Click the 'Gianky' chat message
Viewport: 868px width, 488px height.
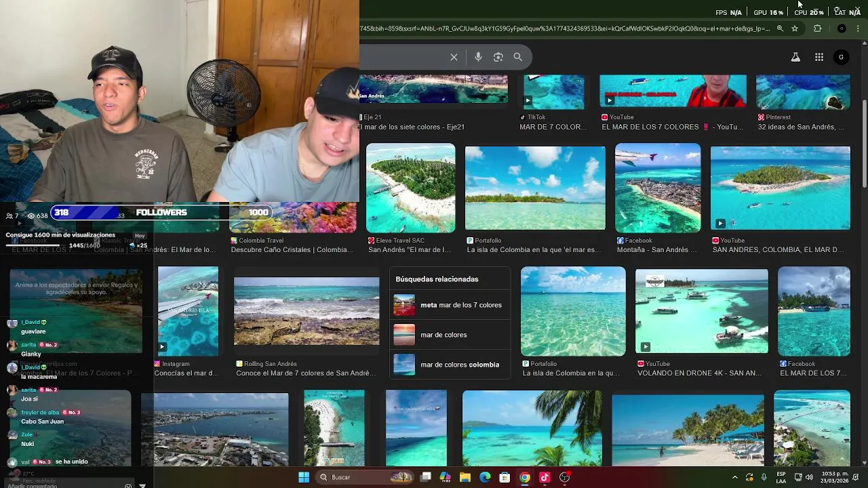click(31, 354)
